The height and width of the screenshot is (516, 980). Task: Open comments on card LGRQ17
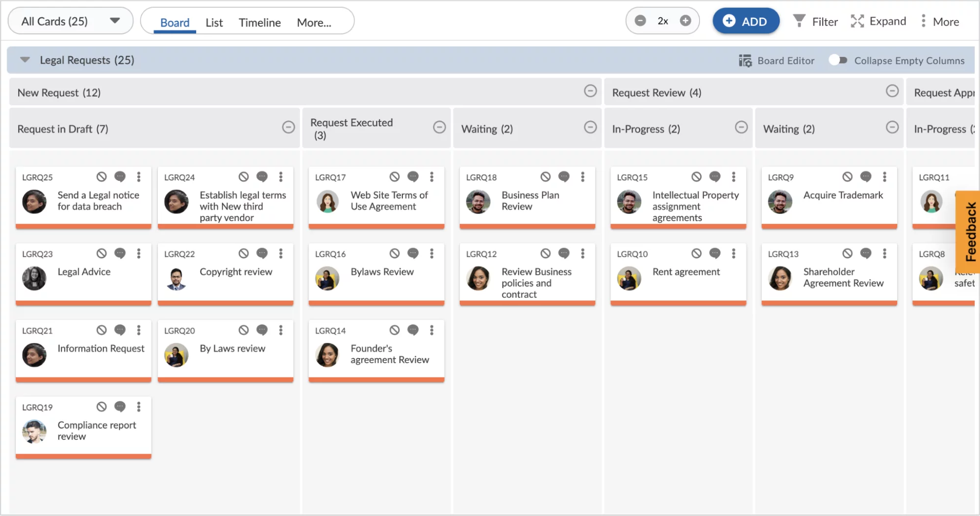click(x=413, y=177)
